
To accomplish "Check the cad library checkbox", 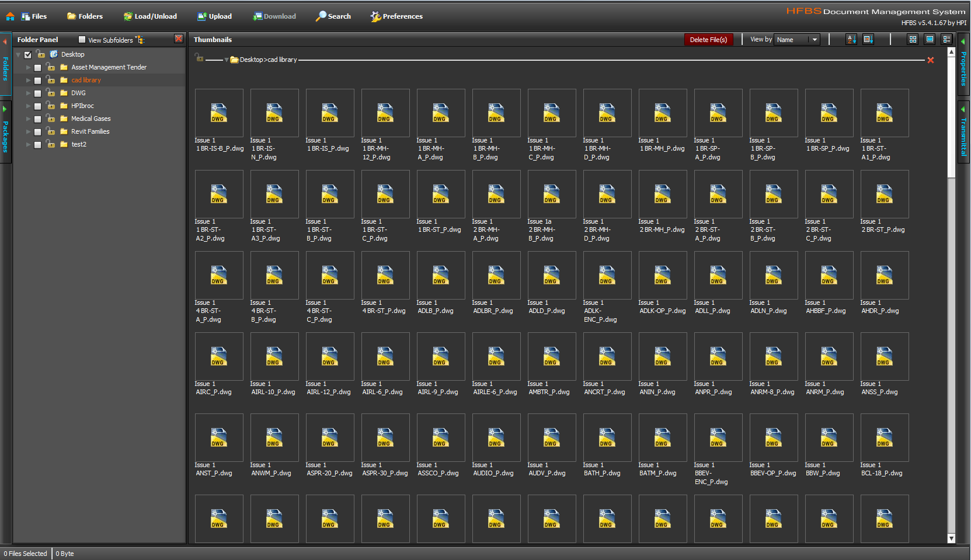I will 37,80.
